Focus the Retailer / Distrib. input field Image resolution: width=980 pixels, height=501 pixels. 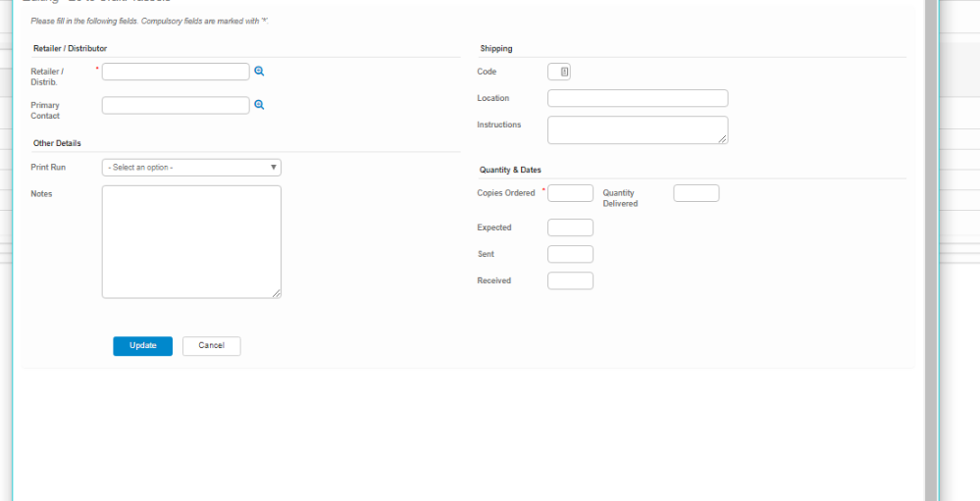[176, 72]
